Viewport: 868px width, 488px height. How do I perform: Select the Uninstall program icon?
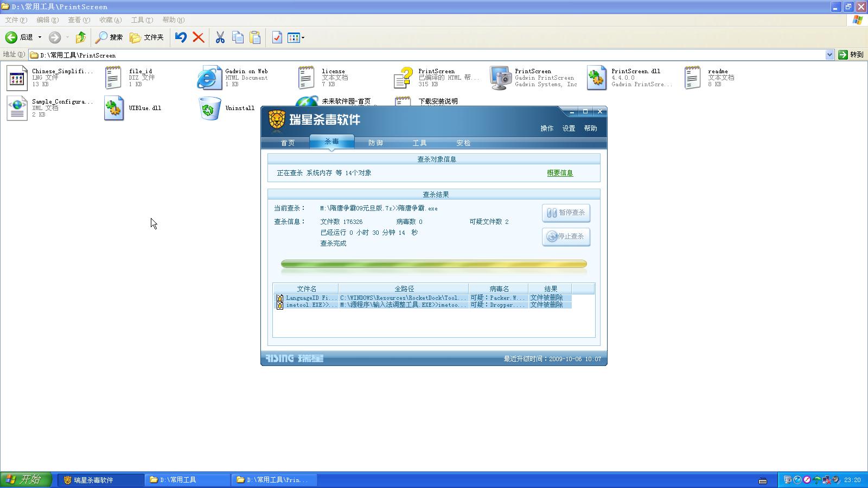pyautogui.click(x=227, y=108)
